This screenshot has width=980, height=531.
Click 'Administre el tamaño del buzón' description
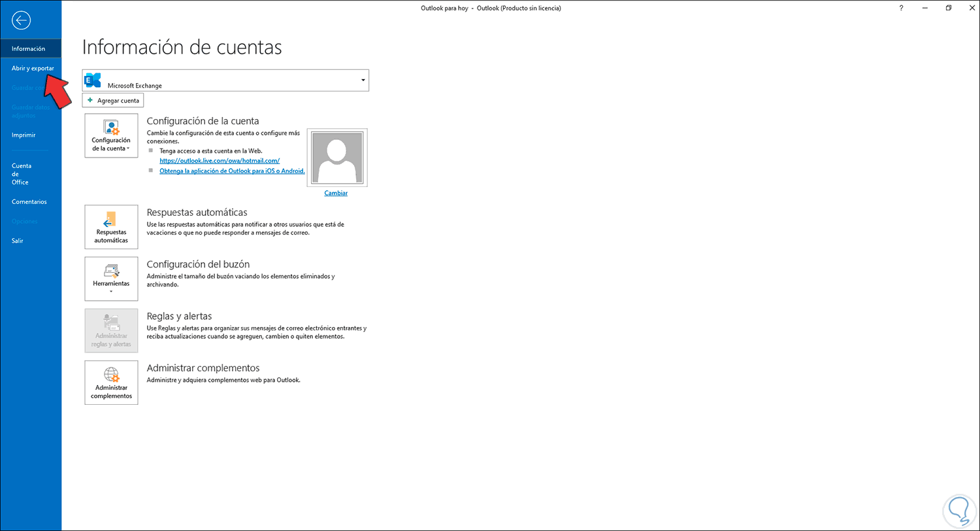click(241, 280)
